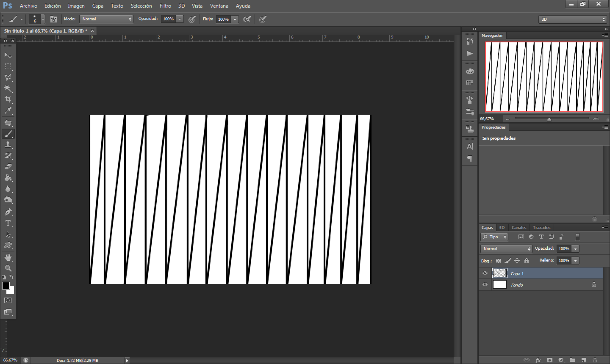The height and width of the screenshot is (364, 610).
Task: Hide the Capa 1 layer
Action: click(485, 273)
